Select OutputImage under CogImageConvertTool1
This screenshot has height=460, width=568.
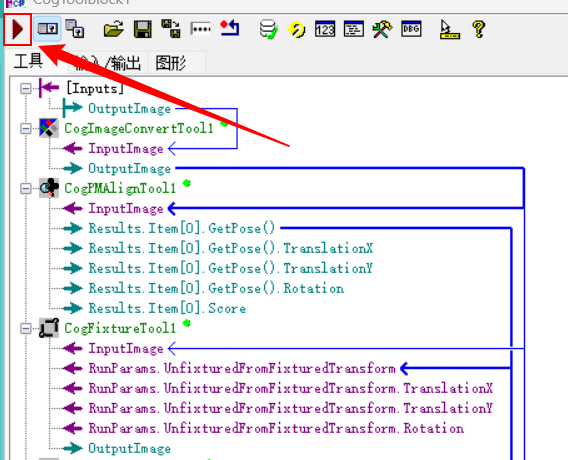point(130,168)
